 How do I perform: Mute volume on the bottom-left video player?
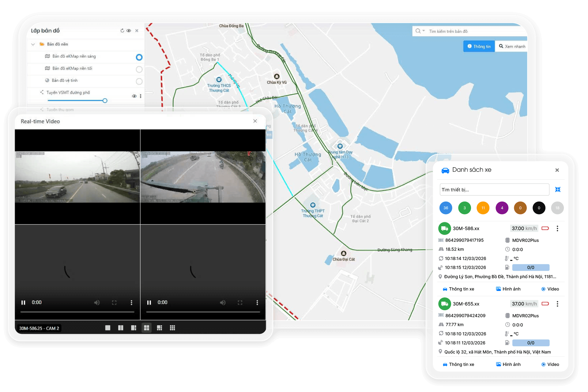[x=97, y=303]
